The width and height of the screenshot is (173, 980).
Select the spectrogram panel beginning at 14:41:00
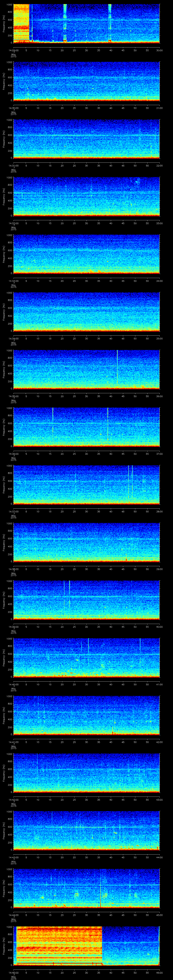(86, 715)
